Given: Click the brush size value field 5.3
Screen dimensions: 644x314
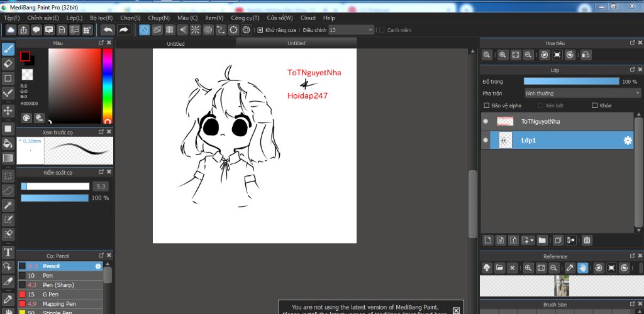Looking at the screenshot, I should coord(101,187).
